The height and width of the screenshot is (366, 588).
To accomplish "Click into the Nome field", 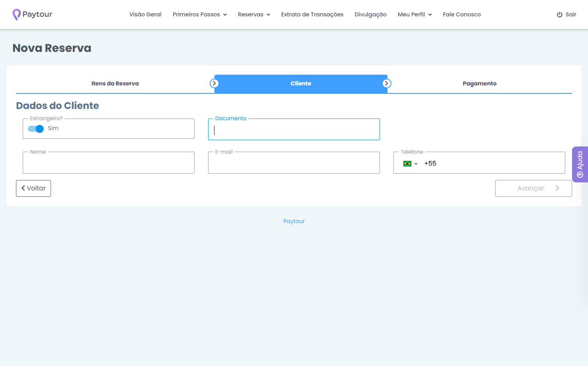I will tap(108, 163).
